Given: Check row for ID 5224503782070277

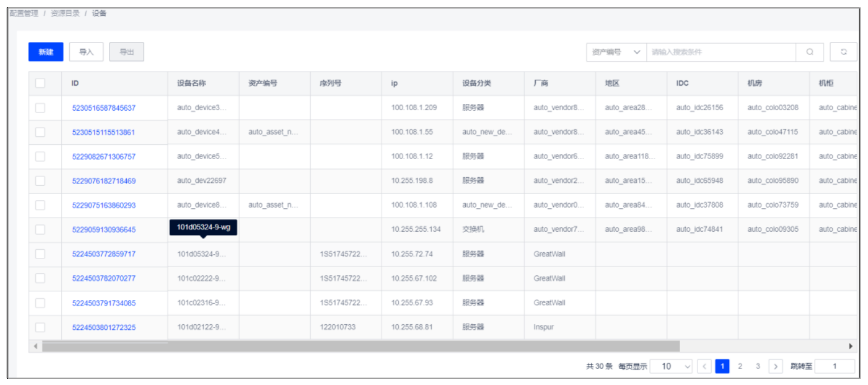Looking at the screenshot, I should point(40,278).
